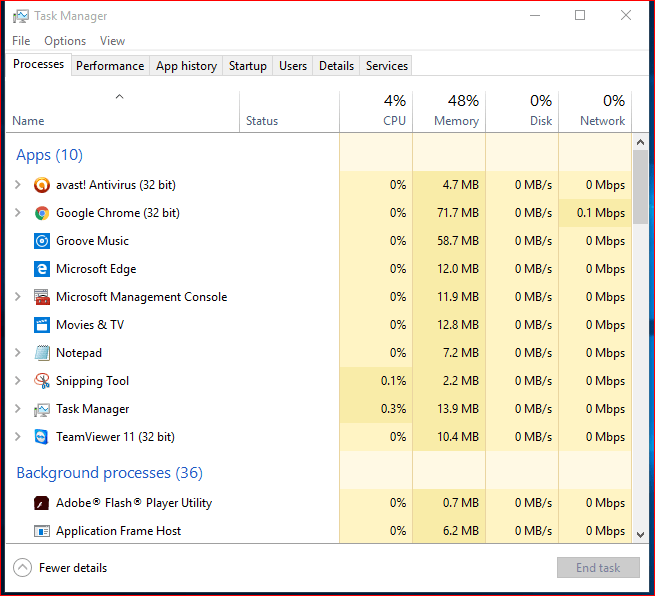Switch to the Details tab
The width and height of the screenshot is (655, 596).
click(336, 66)
